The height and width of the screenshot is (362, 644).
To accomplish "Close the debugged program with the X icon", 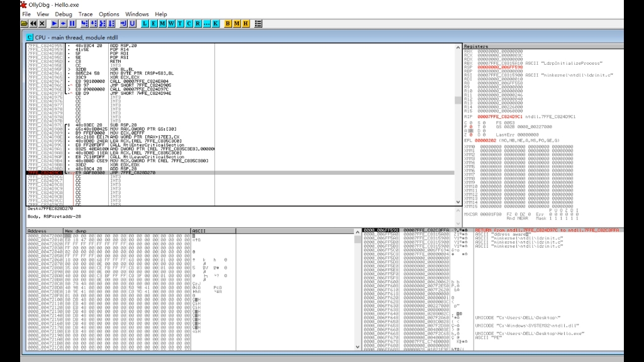I will (42, 24).
